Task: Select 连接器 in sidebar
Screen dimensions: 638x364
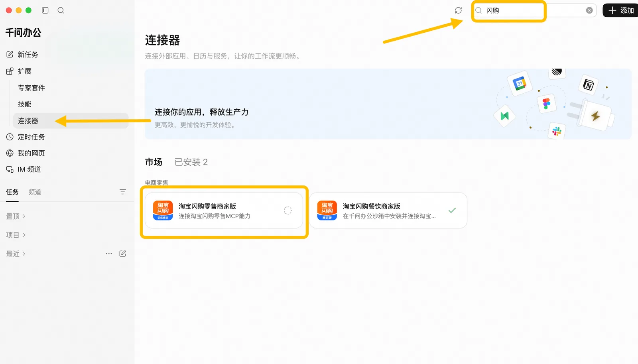Action: [x=70, y=121]
